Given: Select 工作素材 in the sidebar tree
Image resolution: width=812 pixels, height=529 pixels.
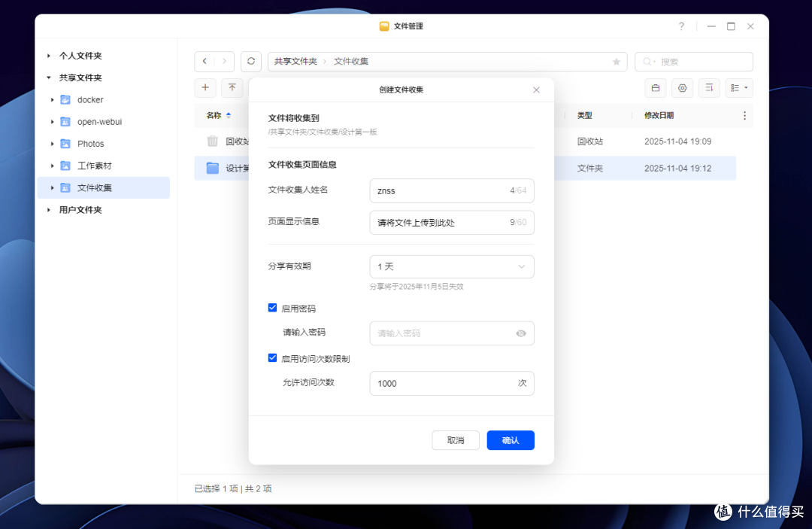Looking at the screenshot, I should tap(94, 166).
